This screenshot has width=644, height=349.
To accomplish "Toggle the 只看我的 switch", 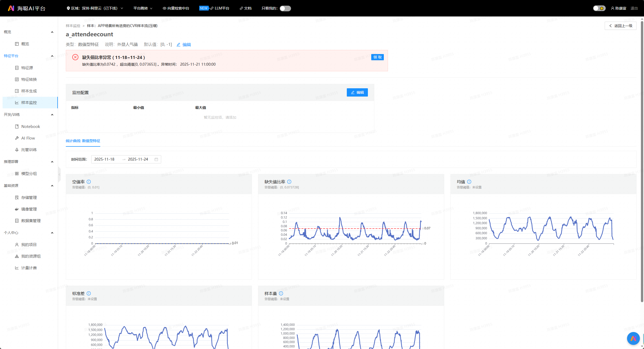I will click(285, 8).
